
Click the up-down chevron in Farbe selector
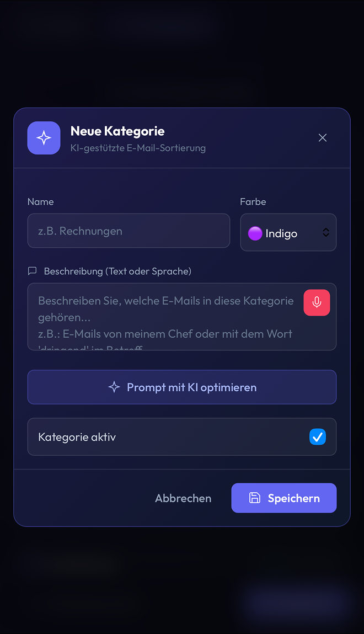click(x=326, y=233)
